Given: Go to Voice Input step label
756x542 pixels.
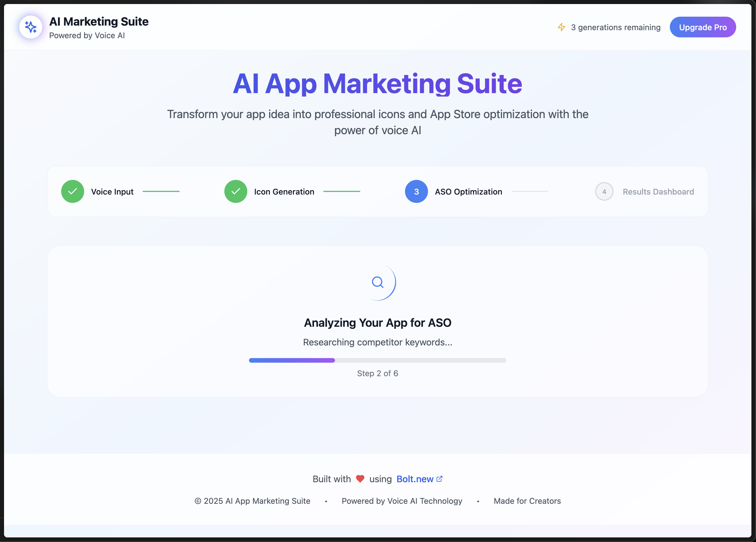Looking at the screenshot, I should click(x=112, y=192).
